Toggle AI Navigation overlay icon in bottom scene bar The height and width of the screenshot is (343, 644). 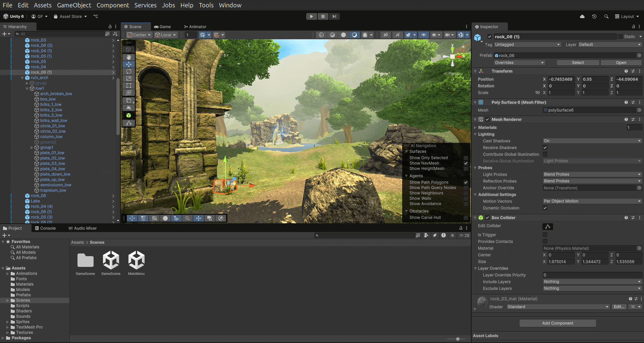click(x=176, y=218)
